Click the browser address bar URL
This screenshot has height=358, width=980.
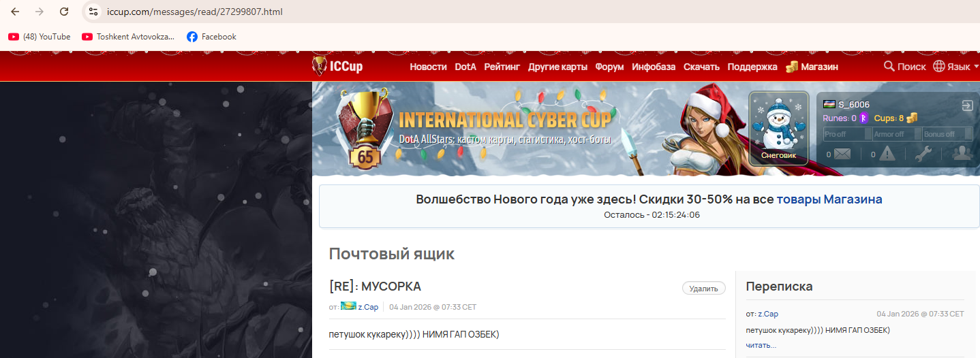coord(195,12)
